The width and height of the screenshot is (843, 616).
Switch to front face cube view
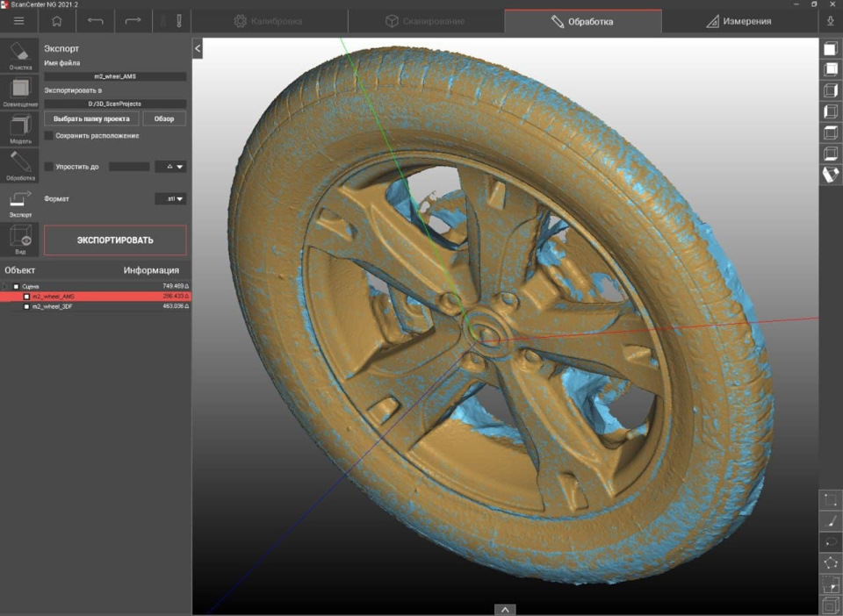coord(831,49)
